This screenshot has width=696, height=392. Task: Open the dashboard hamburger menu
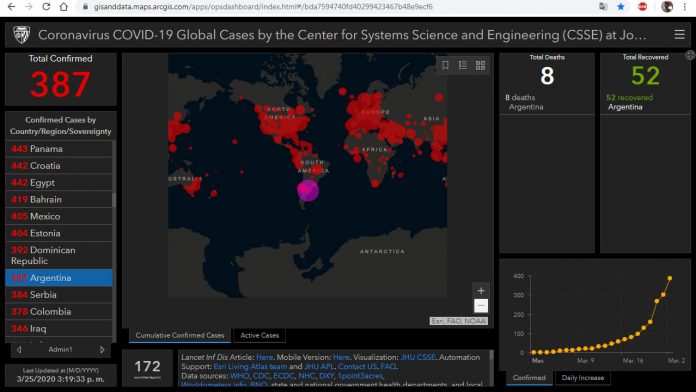coord(679,35)
